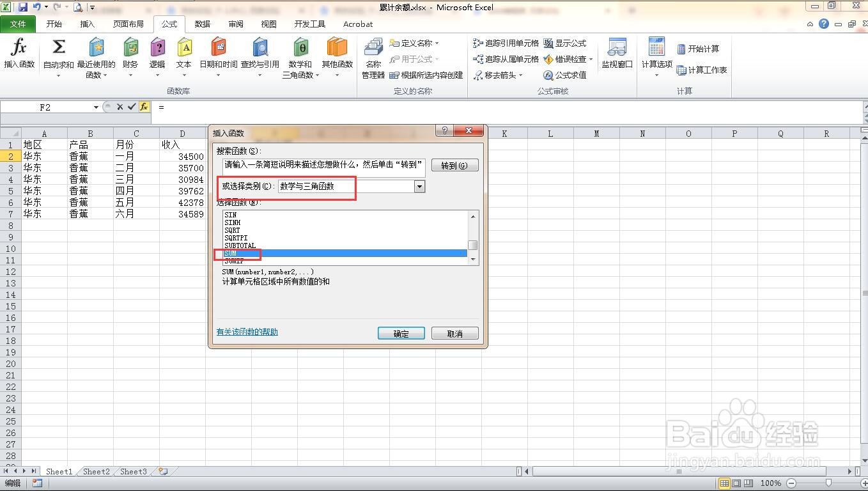
Task: Click Create from Selection (根据所选内容创建)
Action: tap(426, 75)
